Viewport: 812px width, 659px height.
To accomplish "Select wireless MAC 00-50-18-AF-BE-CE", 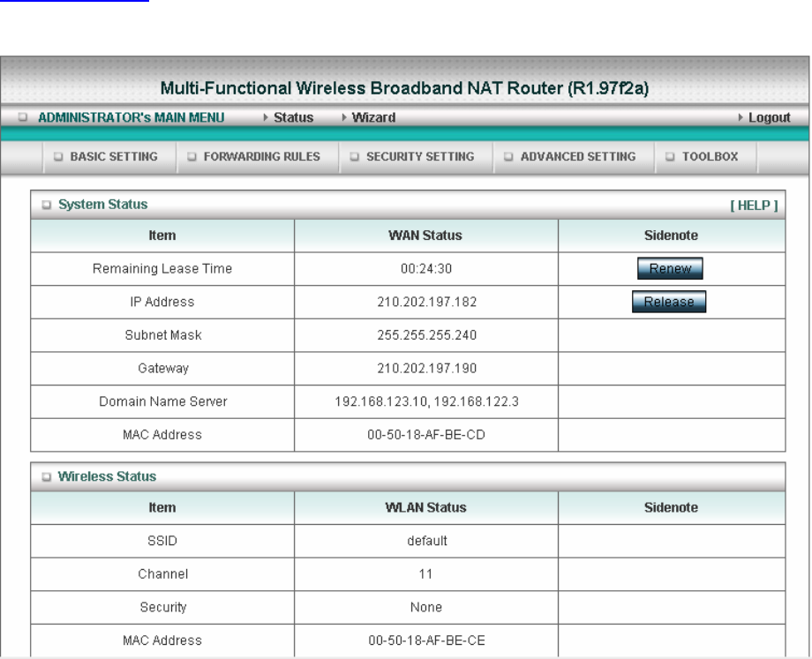I will pos(426,640).
